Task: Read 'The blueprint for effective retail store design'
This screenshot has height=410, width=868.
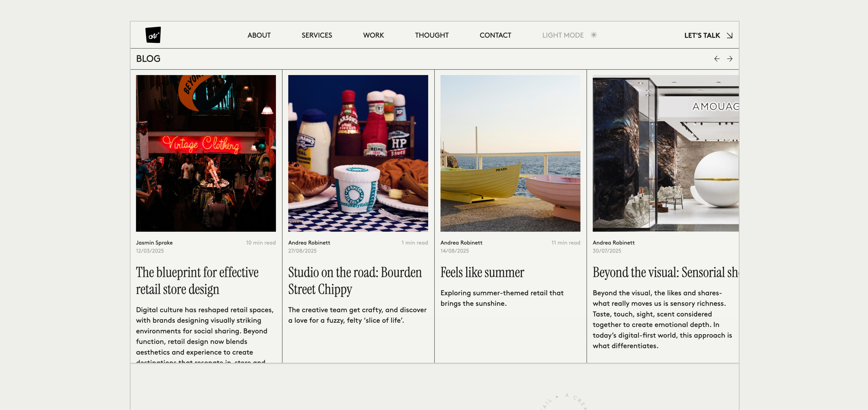Action: 197,281
